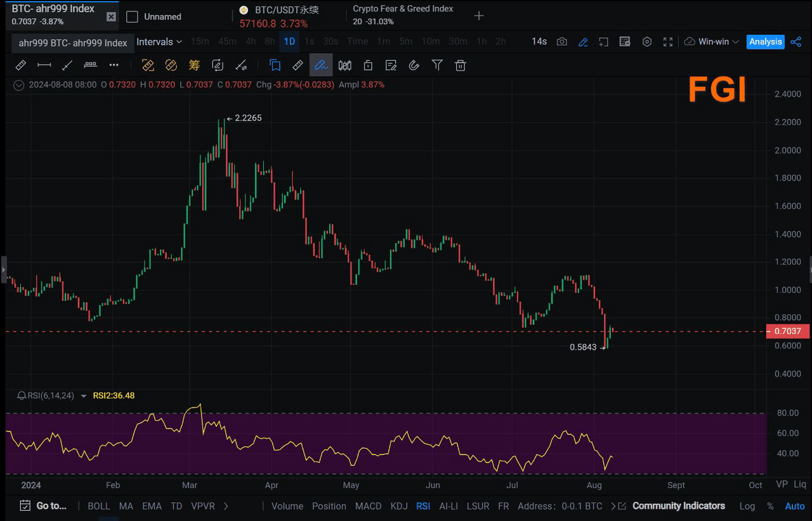Open chart settings hexagon icon
Viewport: 812px width, 521px height.
647,42
